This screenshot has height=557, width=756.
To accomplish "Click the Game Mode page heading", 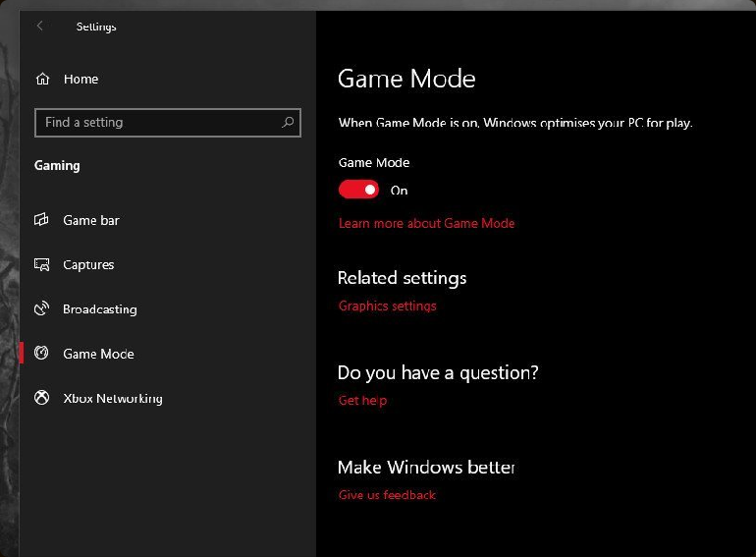I will tap(406, 79).
